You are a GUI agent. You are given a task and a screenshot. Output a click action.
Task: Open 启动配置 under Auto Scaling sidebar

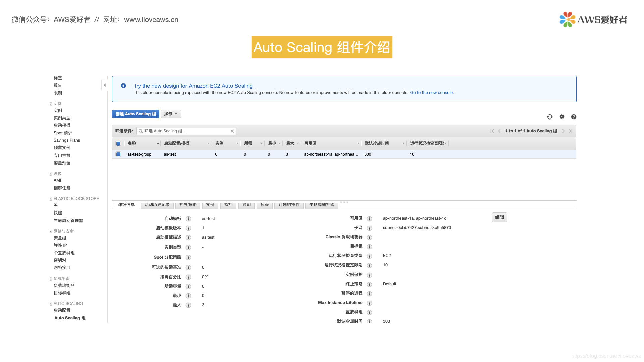pos(62,310)
